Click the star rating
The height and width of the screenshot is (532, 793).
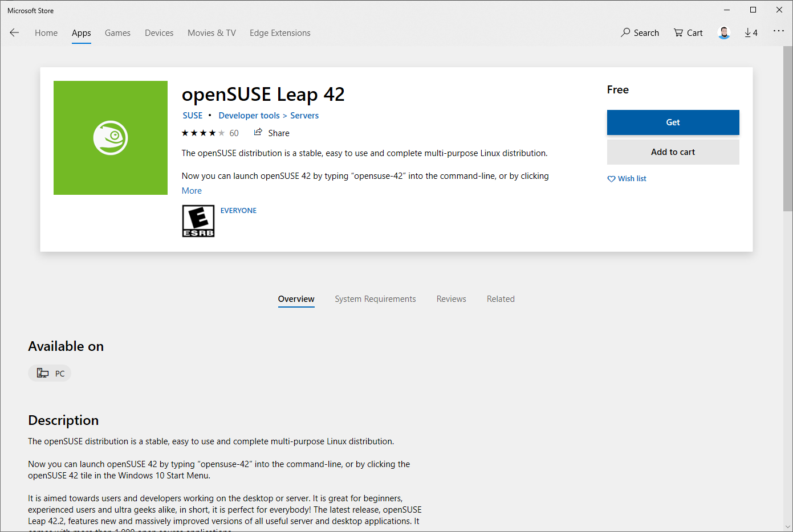pyautogui.click(x=203, y=133)
